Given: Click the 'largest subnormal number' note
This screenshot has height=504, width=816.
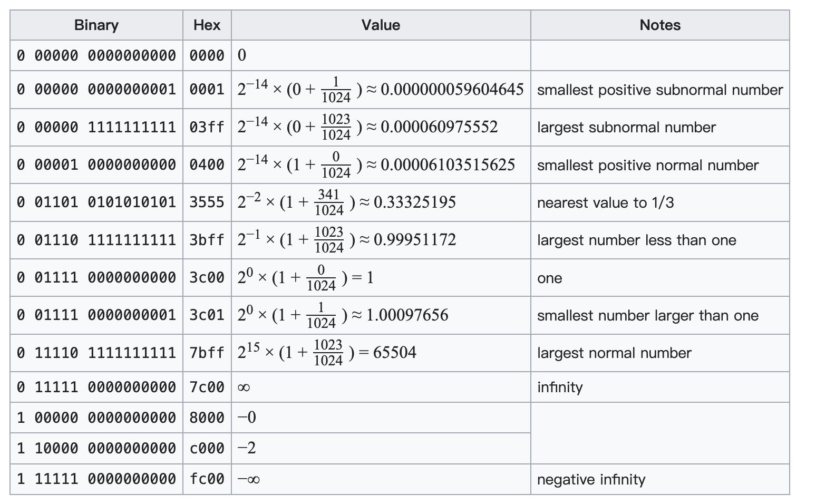Looking at the screenshot, I should coord(626,128).
